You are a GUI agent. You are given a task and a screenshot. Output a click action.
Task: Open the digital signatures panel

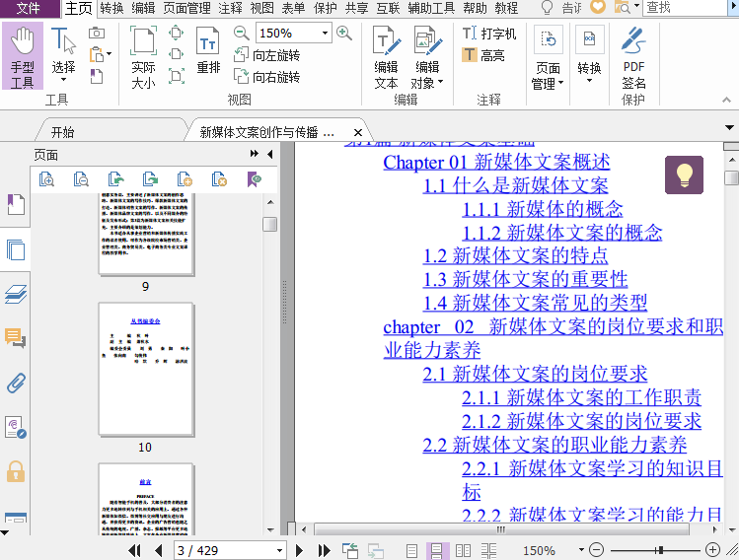16,427
